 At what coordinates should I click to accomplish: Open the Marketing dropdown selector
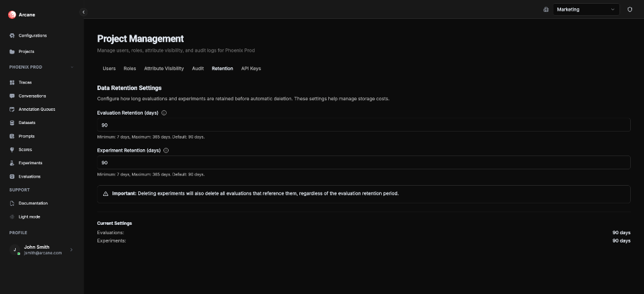point(586,9)
